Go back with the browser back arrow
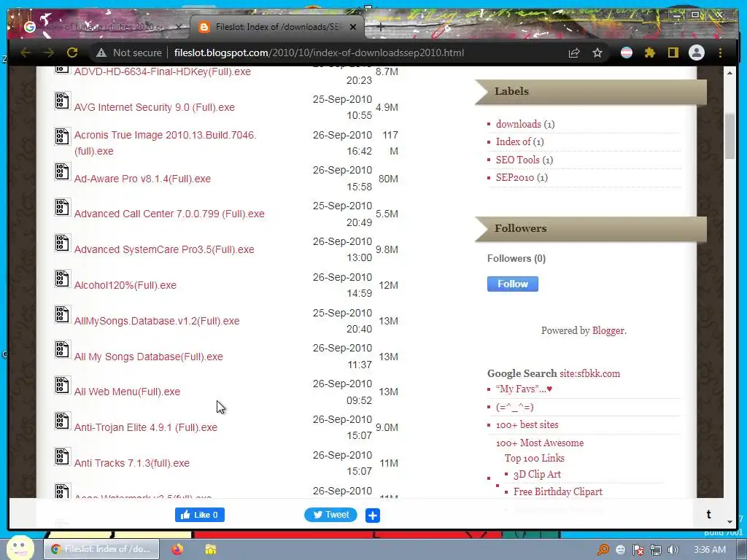Image resolution: width=747 pixels, height=560 pixels. pos(26,52)
